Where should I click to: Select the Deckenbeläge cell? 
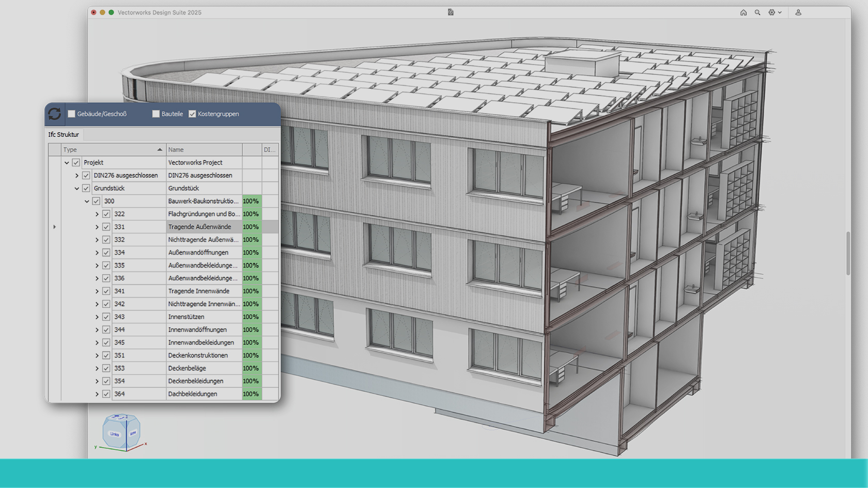tap(204, 368)
